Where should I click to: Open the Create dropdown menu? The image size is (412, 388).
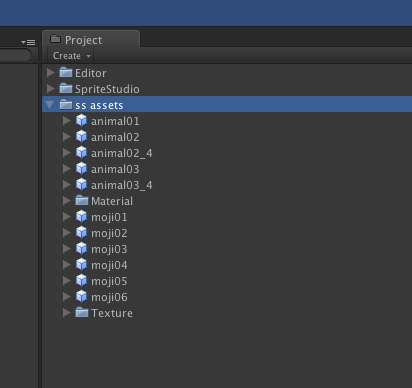tap(71, 56)
